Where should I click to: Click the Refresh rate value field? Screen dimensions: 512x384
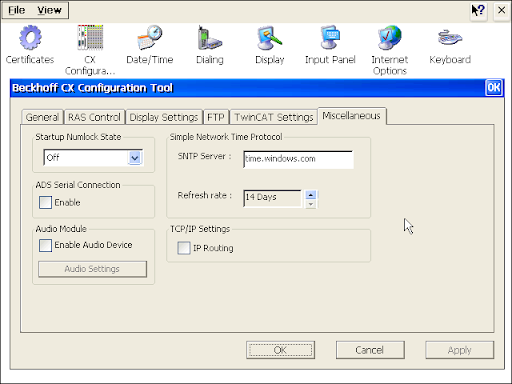(272, 198)
